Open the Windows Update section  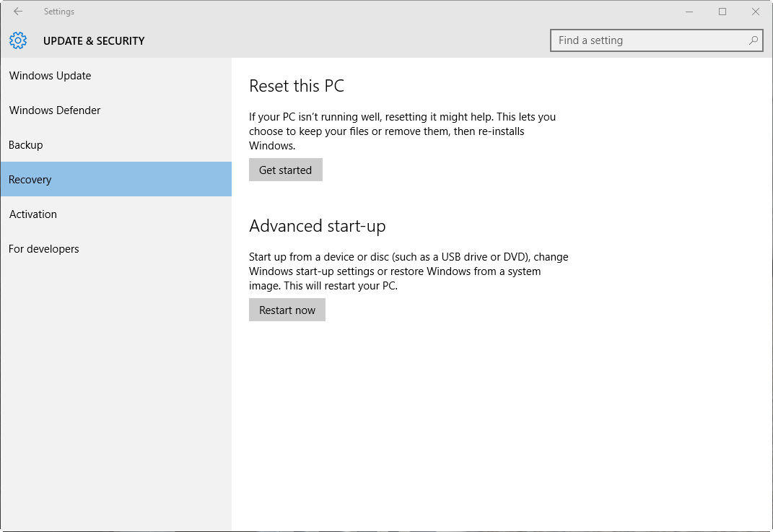coord(116,76)
